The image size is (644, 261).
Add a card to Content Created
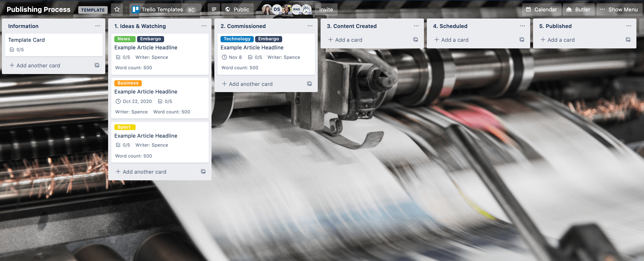(x=345, y=40)
